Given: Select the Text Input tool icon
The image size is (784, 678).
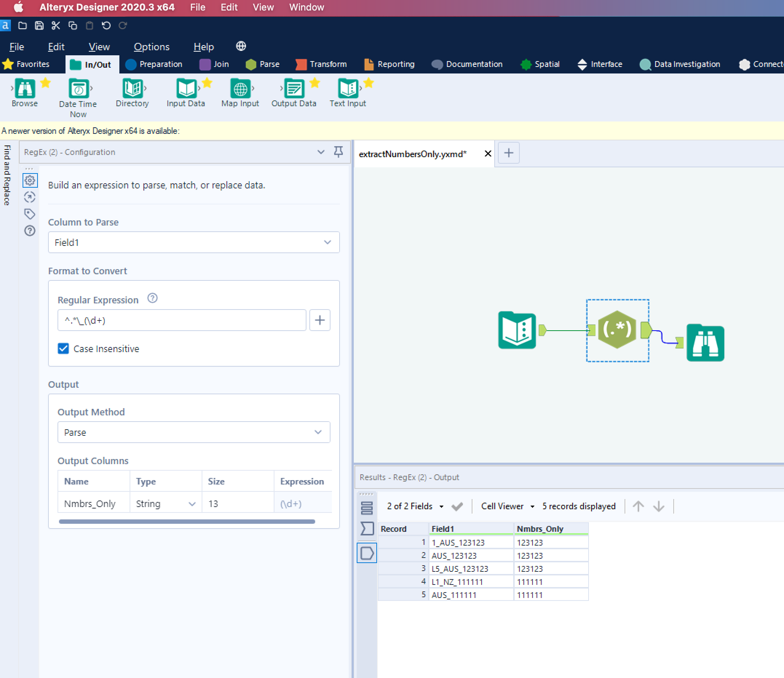Looking at the screenshot, I should point(348,88).
